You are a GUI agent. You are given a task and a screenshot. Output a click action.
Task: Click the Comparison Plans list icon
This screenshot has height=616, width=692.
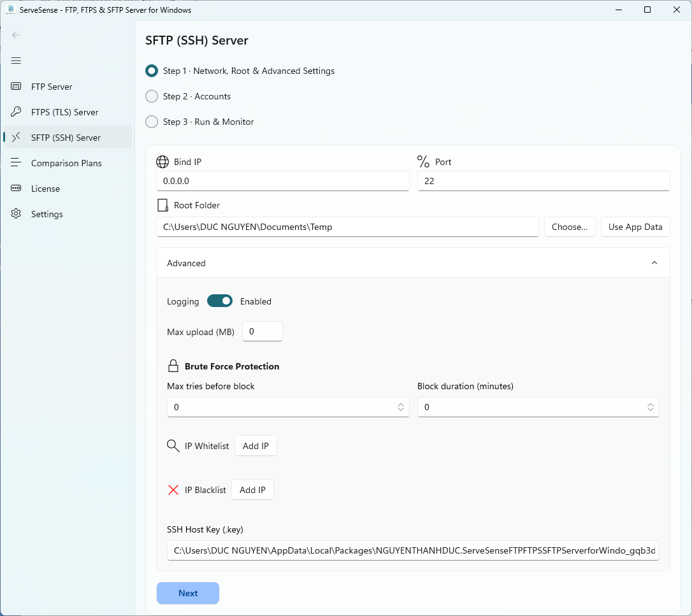[x=16, y=163]
